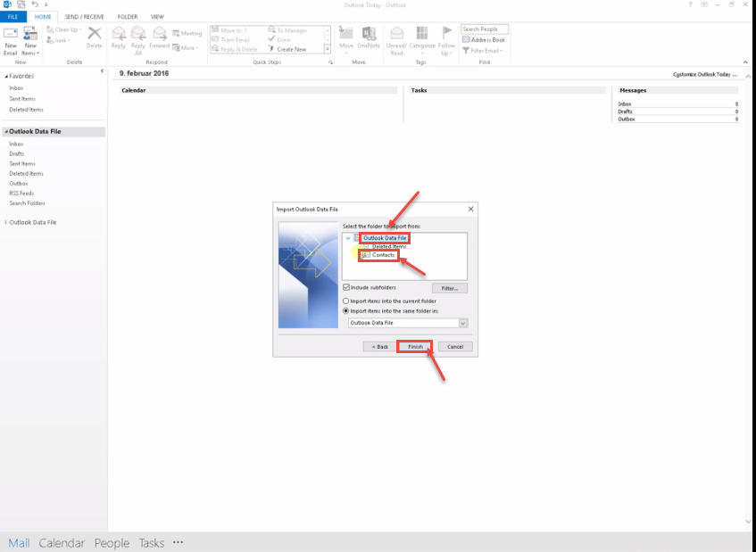
Task: Click the Finish button
Action: 415,346
